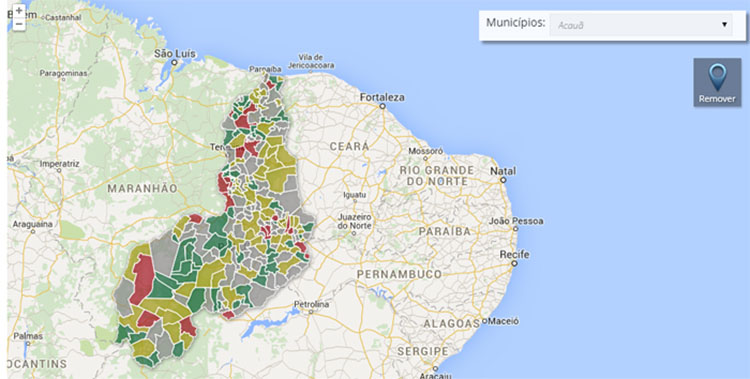Image resolution: width=750 pixels, height=379 pixels.
Task: Click the Iguatu city label
Action: (x=355, y=195)
